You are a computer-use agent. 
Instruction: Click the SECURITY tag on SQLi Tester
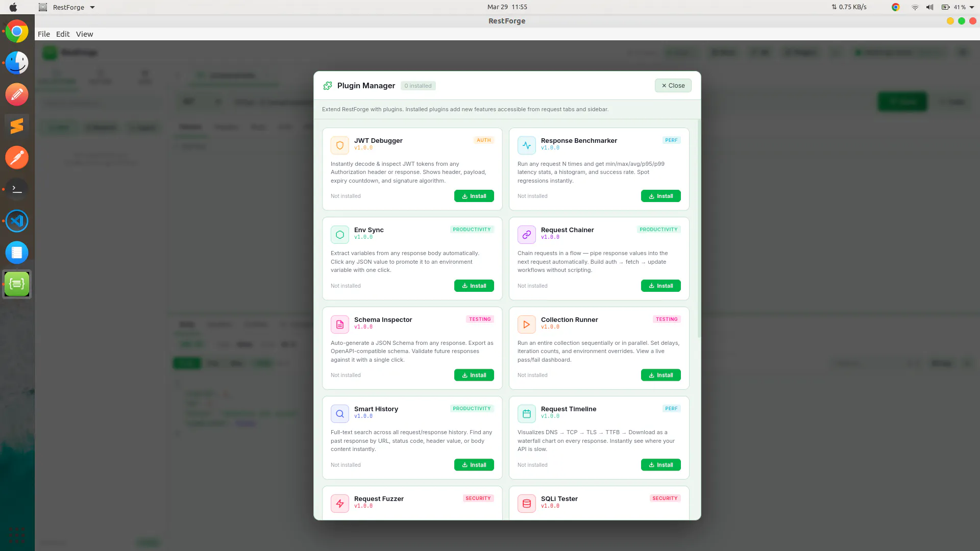point(665,498)
